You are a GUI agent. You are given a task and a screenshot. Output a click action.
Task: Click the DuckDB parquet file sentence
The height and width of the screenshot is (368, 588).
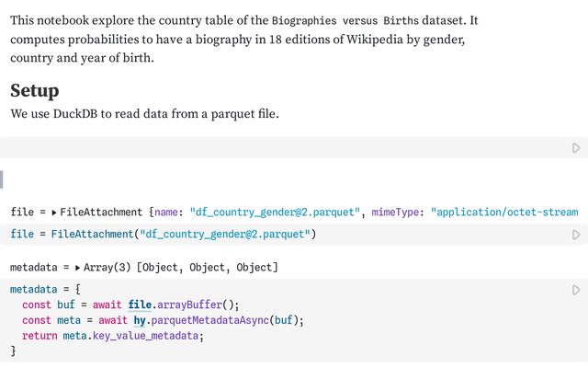click(x=145, y=113)
